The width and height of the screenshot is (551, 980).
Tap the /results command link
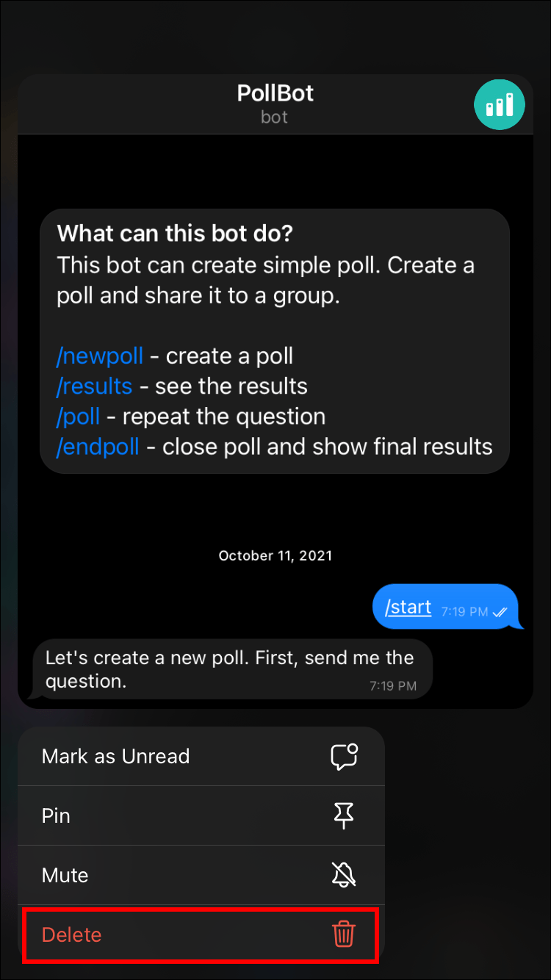[95, 386]
